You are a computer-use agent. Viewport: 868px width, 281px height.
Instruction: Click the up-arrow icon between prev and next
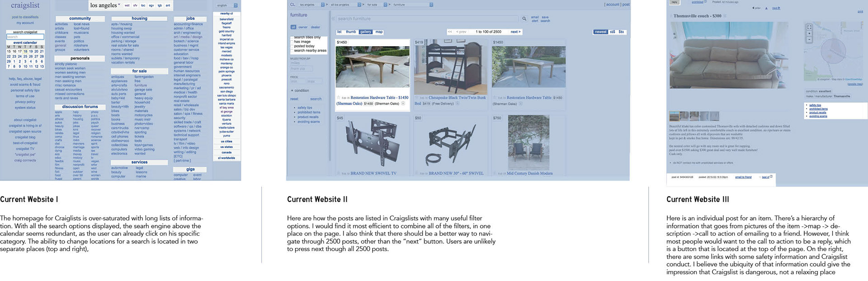766,8
